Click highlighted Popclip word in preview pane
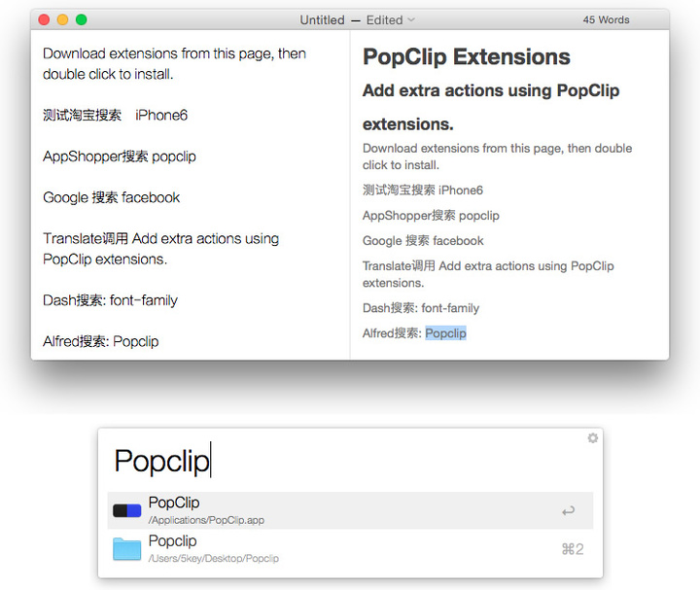Image resolution: width=700 pixels, height=590 pixels. (x=445, y=333)
